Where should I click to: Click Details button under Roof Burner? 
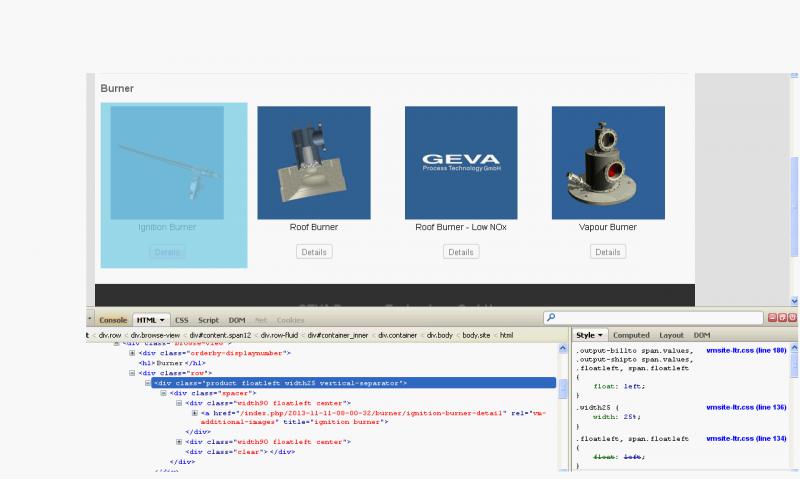(314, 252)
